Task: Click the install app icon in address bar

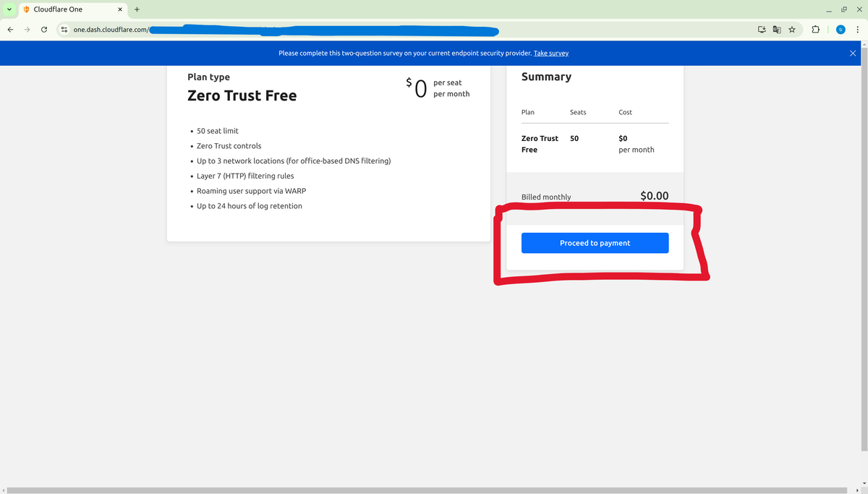Action: [762, 30]
